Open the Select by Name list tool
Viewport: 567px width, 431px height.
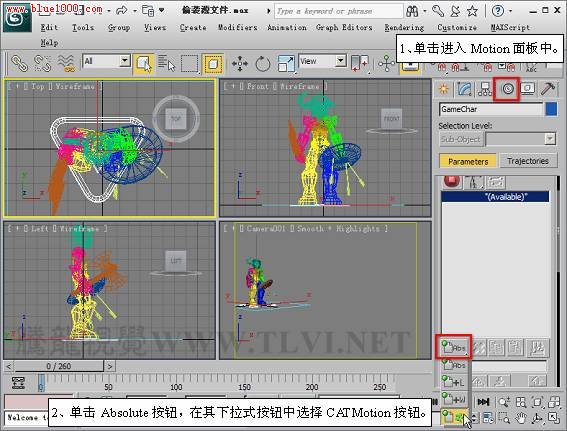(x=166, y=64)
